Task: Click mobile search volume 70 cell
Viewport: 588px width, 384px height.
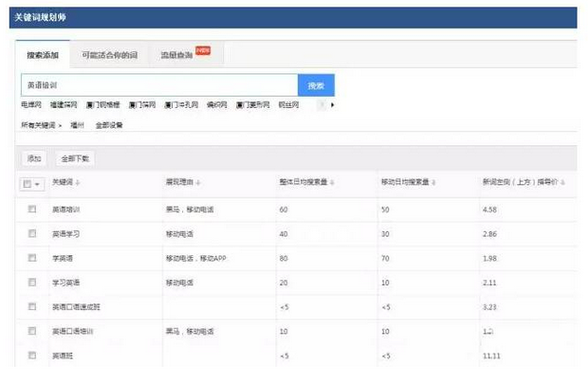Action: tap(385, 259)
